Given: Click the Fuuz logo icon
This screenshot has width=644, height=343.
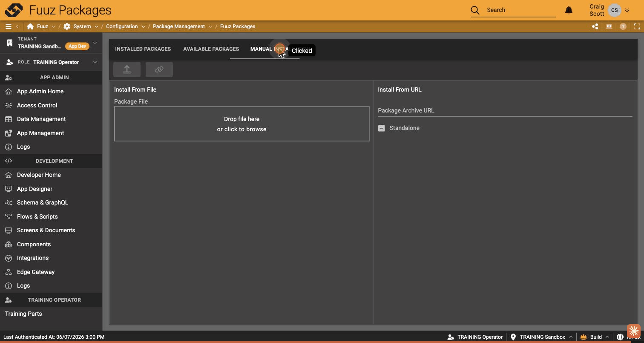Looking at the screenshot, I should pos(14,10).
